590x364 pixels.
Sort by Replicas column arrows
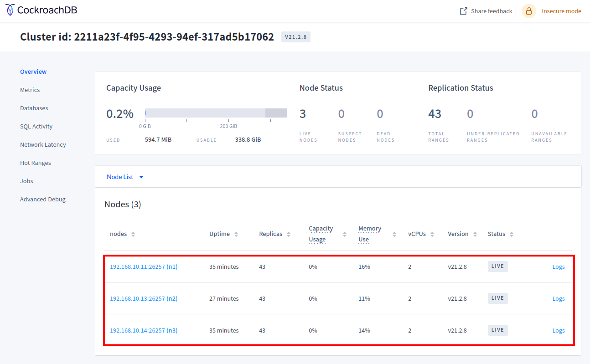(289, 234)
